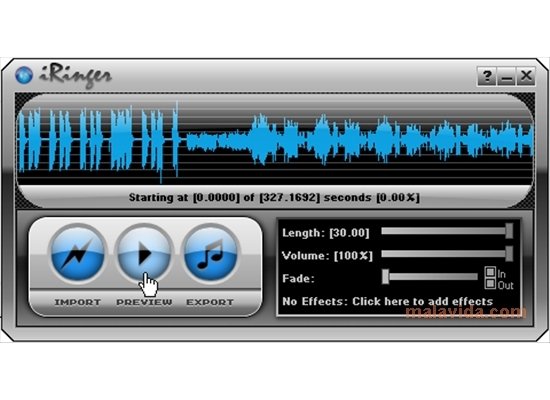This screenshot has width=550, height=400.
Task: Enable the Fade Out checkbox
Action: coord(490,284)
